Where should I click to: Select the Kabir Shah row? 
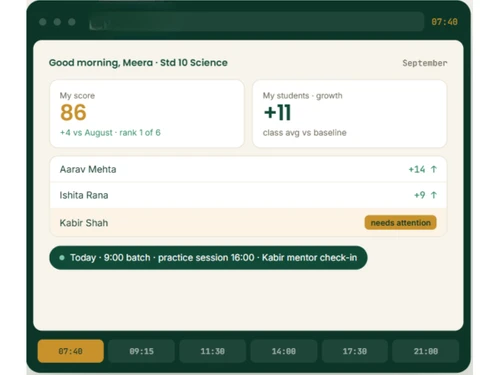[248, 222]
